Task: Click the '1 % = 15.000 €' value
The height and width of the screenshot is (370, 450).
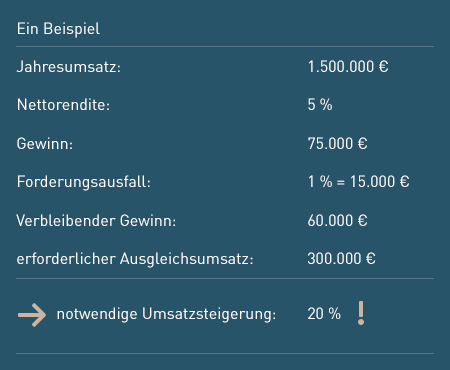Action: click(358, 182)
